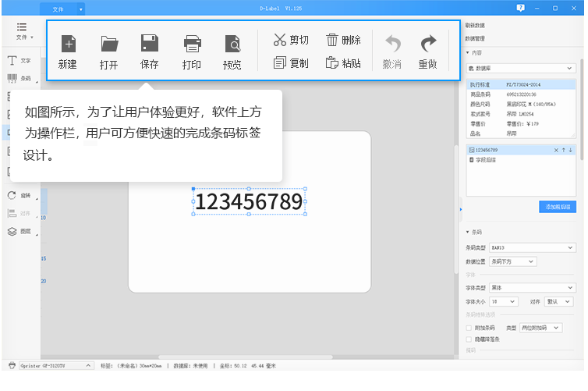Choose the 条码 (Barcode) tool in sidebar
Viewport: 588px width, 391px height.
(19, 79)
